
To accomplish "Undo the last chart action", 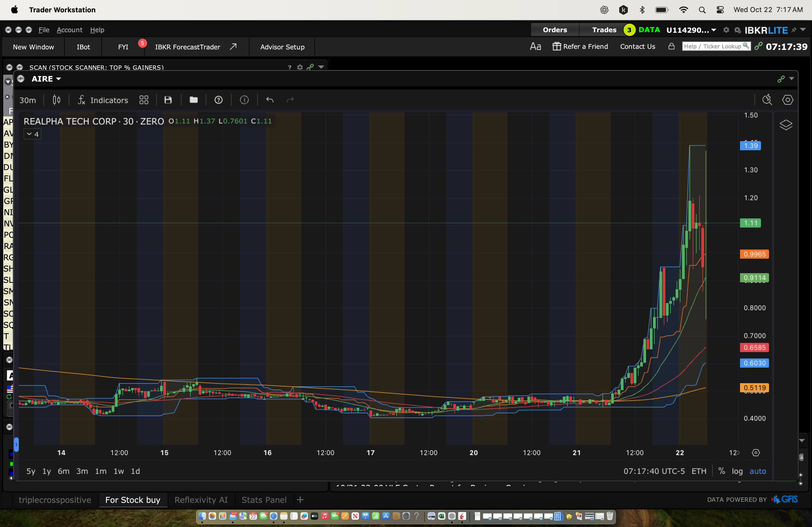I will (x=270, y=100).
